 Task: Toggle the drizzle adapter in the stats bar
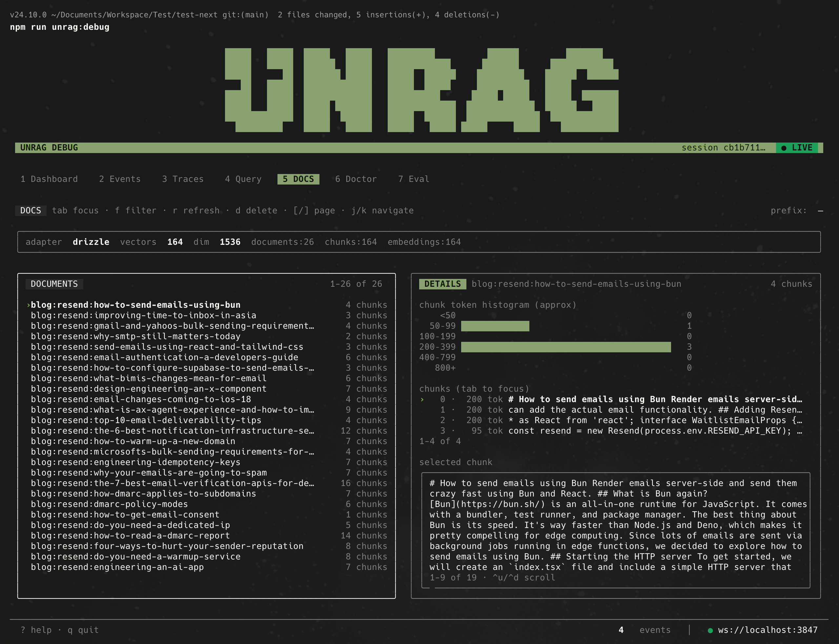(x=91, y=242)
